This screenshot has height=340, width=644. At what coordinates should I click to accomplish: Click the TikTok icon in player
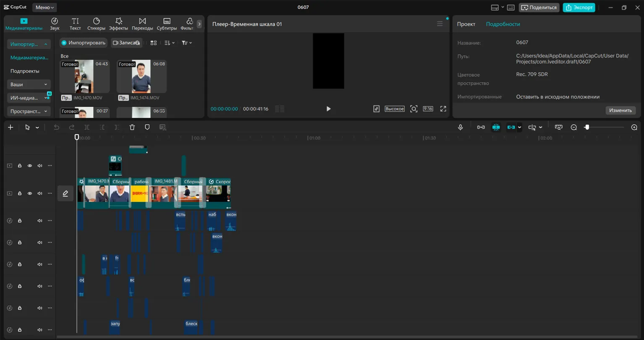[x=377, y=109]
